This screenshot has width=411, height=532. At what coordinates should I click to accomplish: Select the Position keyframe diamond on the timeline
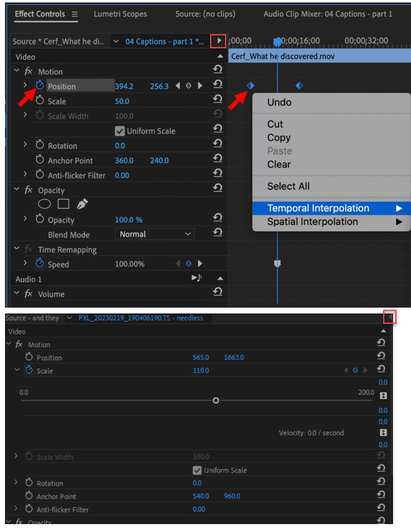[x=250, y=85]
